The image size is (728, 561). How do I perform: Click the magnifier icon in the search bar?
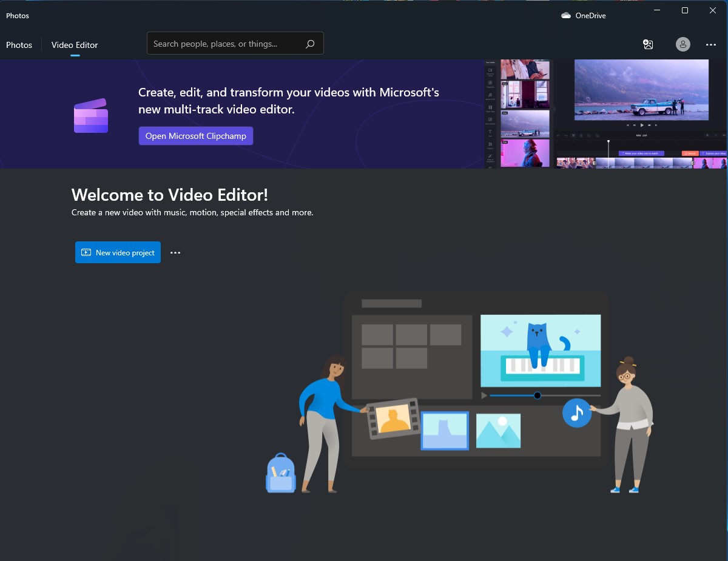coord(310,43)
